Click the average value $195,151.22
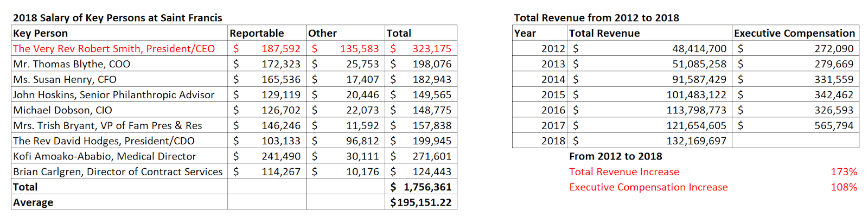Viewport: 868px width, 223px height. pos(421,202)
